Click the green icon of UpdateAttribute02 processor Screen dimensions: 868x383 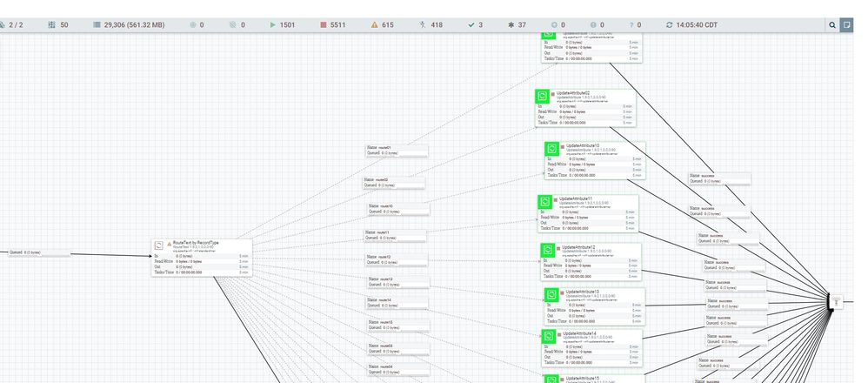[x=543, y=97]
